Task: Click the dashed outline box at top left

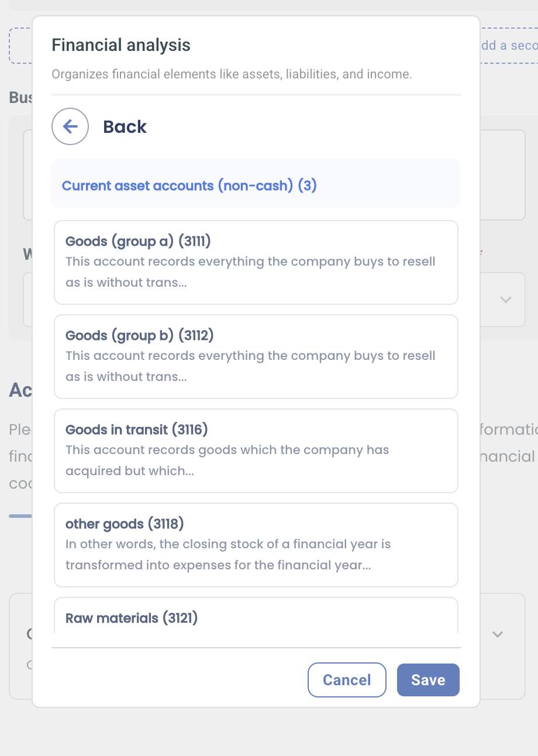Action: pos(20,46)
